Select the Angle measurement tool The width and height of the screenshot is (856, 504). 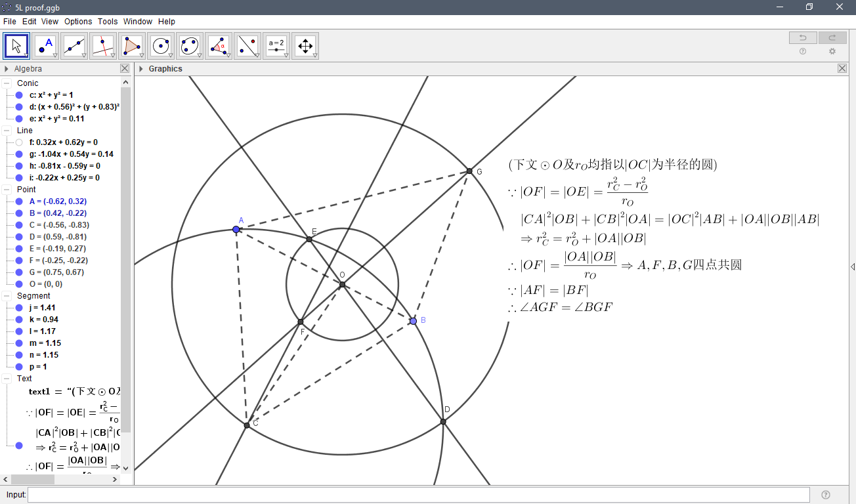(x=219, y=45)
